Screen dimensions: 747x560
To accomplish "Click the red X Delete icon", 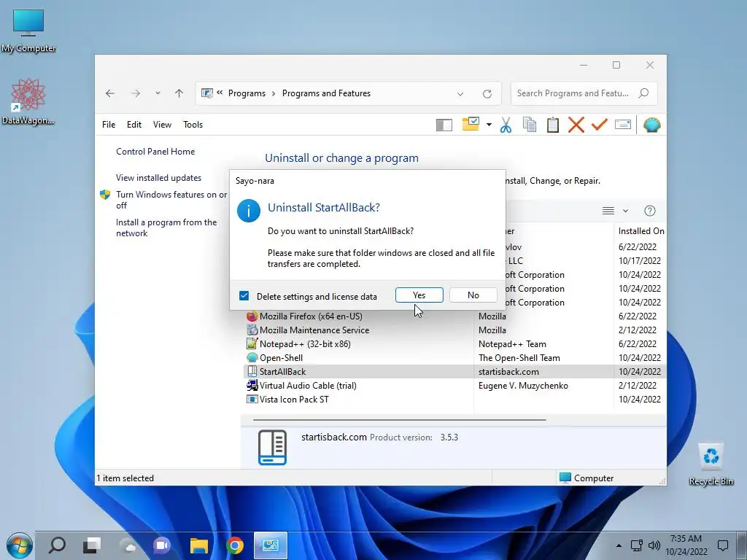I will point(576,125).
